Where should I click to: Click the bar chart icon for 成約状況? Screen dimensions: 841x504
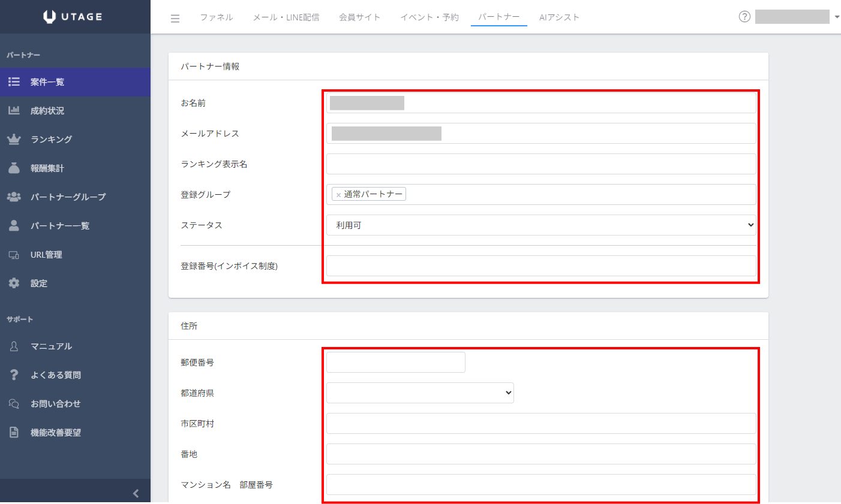pyautogui.click(x=14, y=111)
